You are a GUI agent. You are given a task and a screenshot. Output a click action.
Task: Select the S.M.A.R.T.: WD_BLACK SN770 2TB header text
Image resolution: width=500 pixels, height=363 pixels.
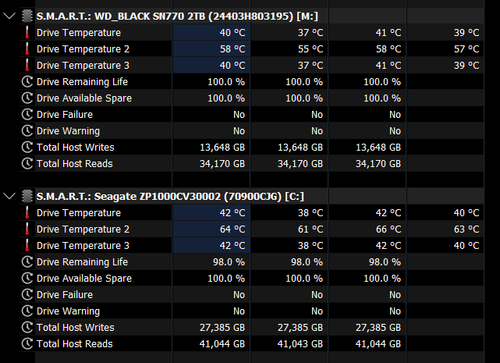click(177, 16)
